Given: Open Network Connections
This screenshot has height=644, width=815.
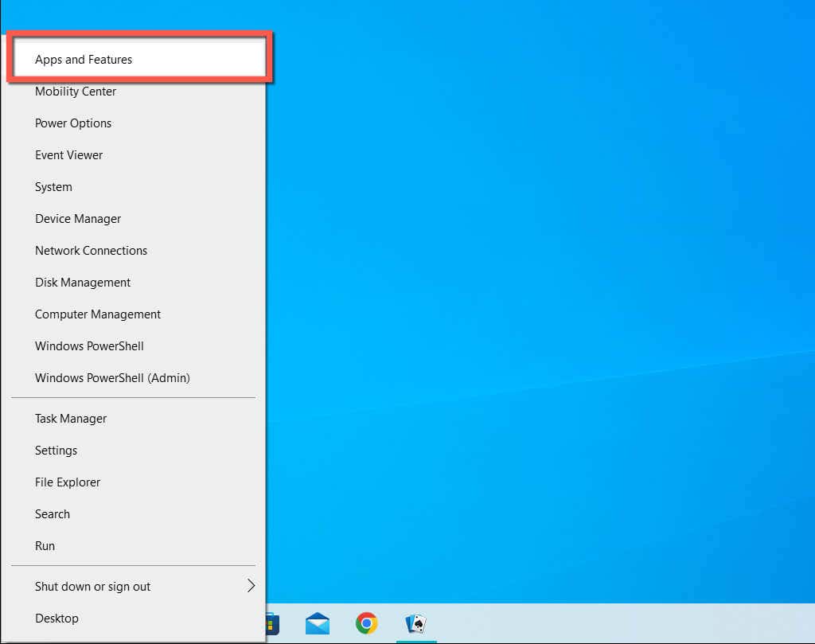Looking at the screenshot, I should point(91,251).
